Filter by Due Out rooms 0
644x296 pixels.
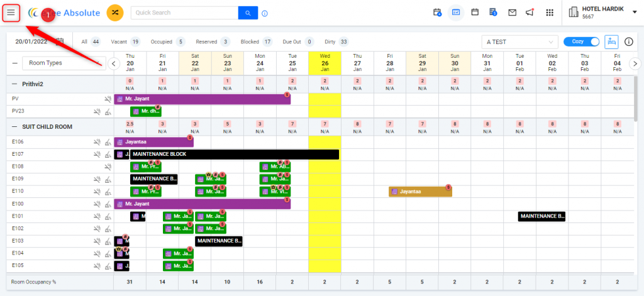pyautogui.click(x=298, y=41)
